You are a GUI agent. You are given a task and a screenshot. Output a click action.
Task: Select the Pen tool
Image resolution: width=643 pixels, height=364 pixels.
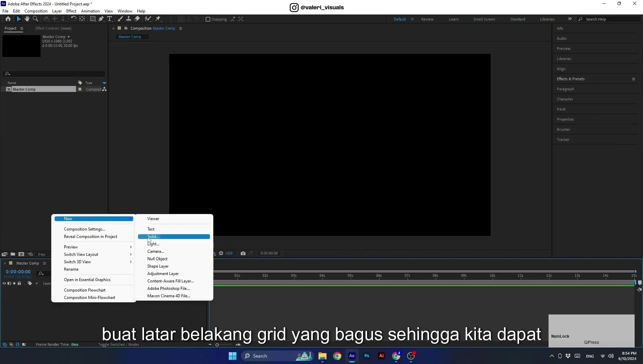(x=101, y=19)
